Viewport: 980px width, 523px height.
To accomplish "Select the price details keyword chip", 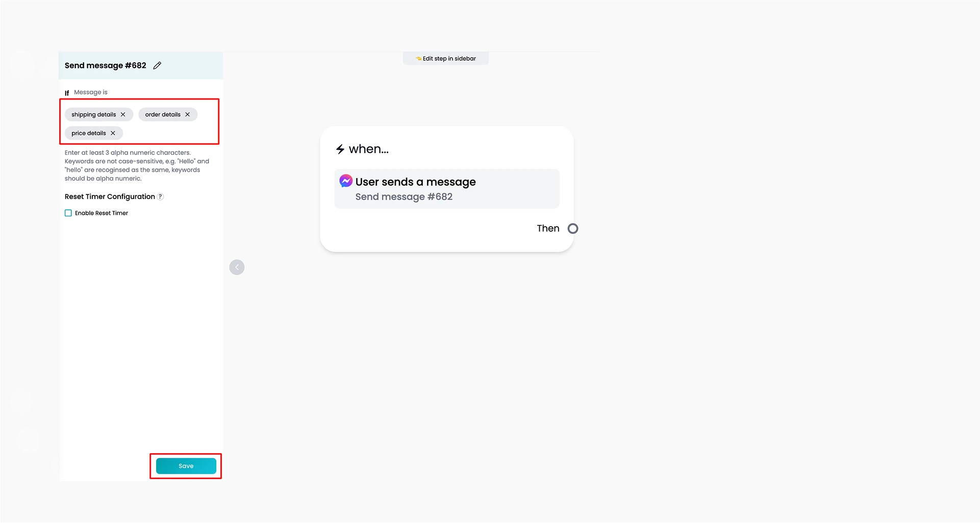I will 89,133.
